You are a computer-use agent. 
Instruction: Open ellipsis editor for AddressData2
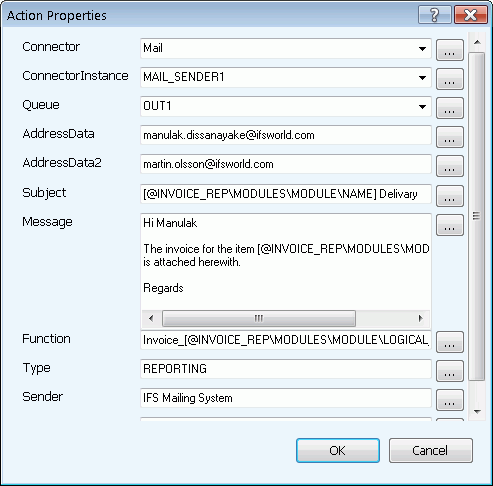pos(450,166)
